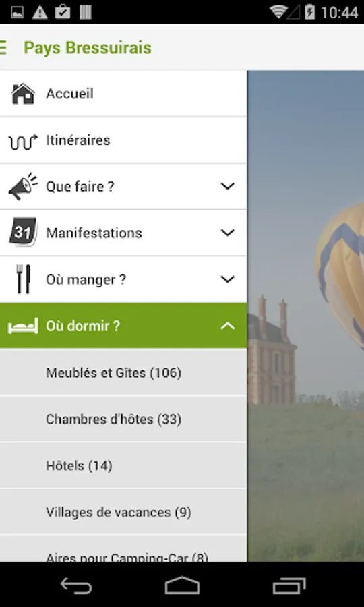
Task: Tap the hot air balloon background image
Action: [x=305, y=316]
